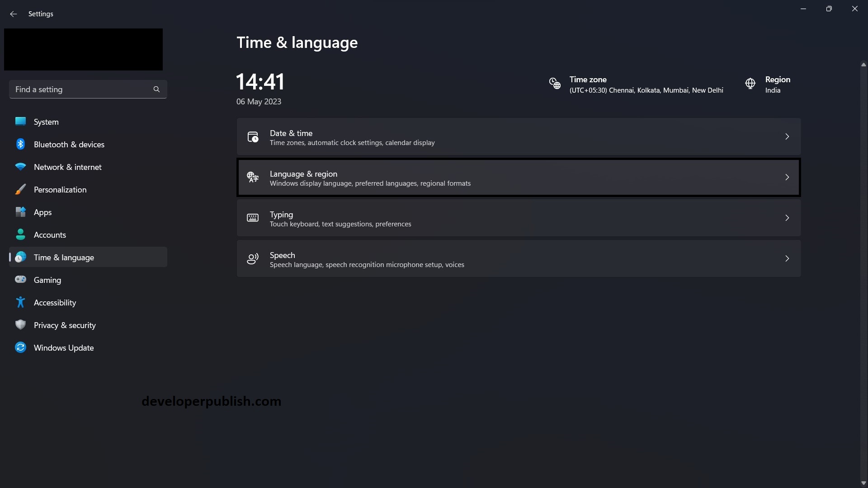Click the clock icon on Date & time card
This screenshot has width=868, height=488.
click(252, 136)
